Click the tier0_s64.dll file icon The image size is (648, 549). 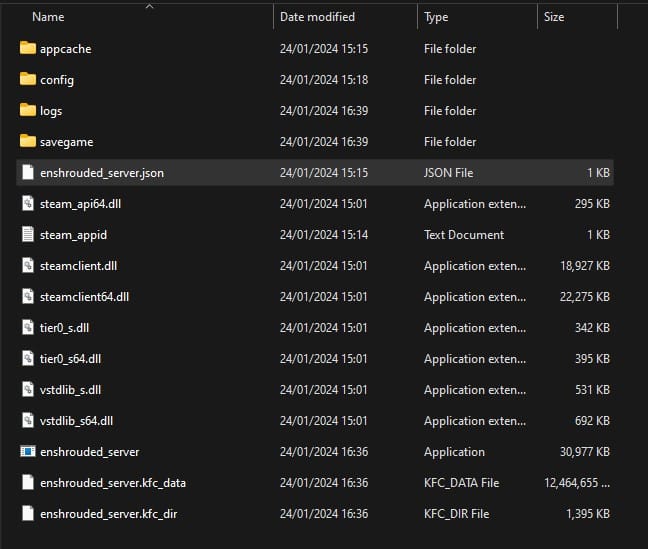click(28, 358)
